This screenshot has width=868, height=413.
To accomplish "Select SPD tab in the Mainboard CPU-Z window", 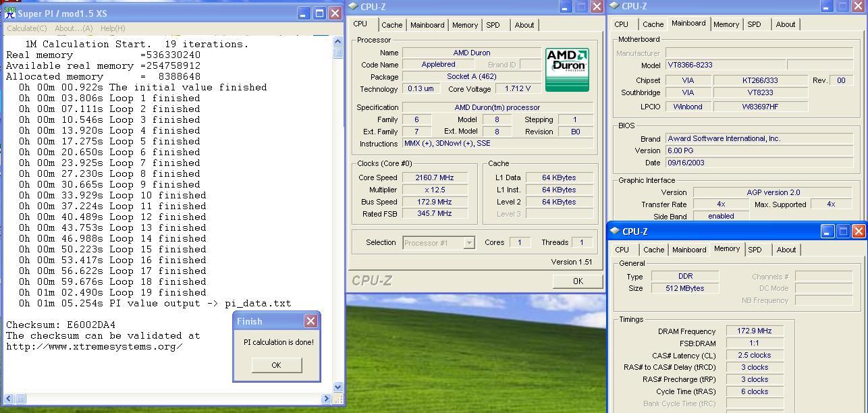I will point(755,24).
